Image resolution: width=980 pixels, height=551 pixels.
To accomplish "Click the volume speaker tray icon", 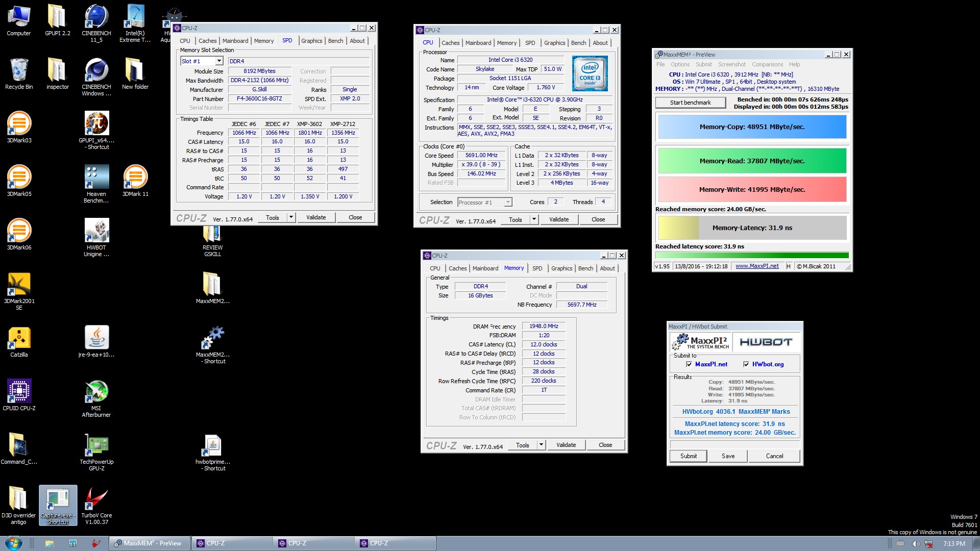I will [916, 544].
